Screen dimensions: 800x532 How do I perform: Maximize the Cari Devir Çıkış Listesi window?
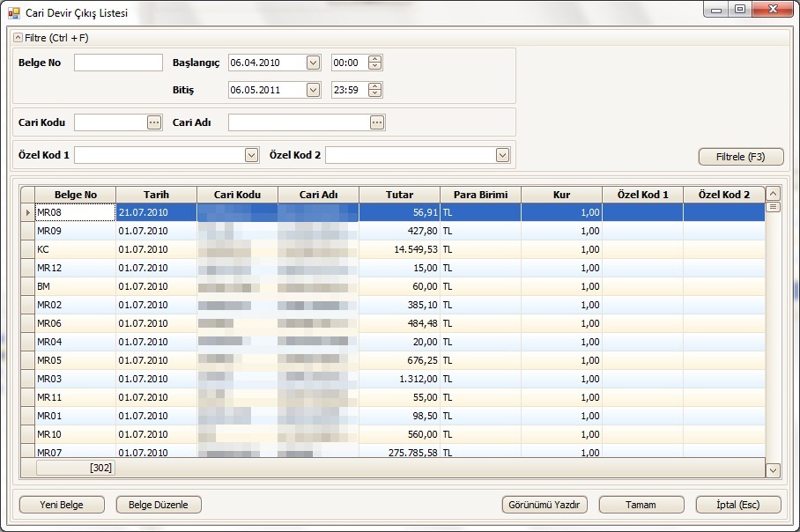tap(740, 10)
